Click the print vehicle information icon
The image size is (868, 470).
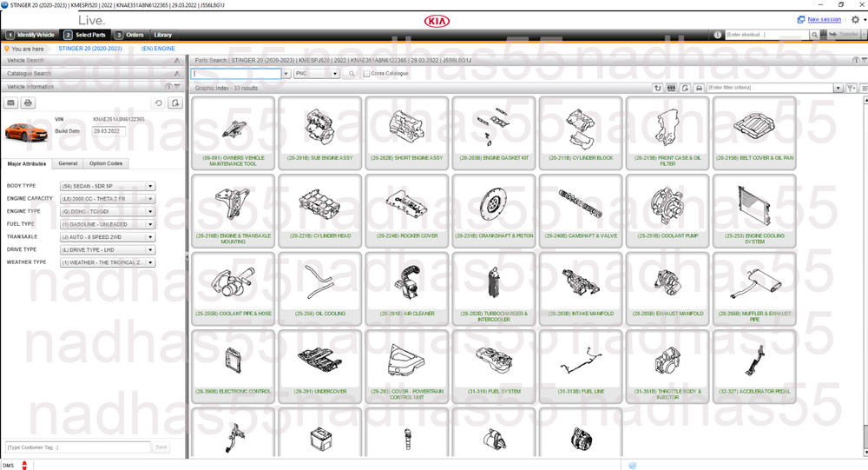pyautogui.click(x=28, y=103)
